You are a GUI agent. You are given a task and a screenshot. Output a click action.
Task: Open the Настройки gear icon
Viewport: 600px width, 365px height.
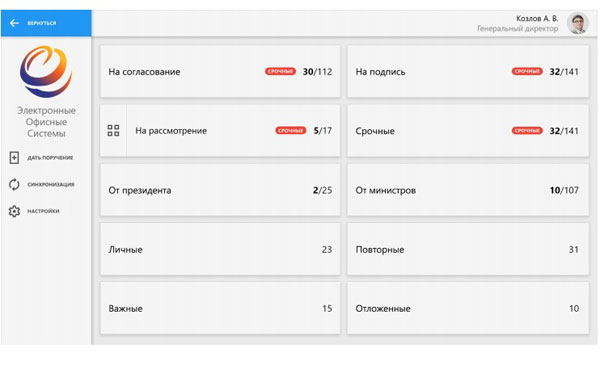pyautogui.click(x=14, y=211)
